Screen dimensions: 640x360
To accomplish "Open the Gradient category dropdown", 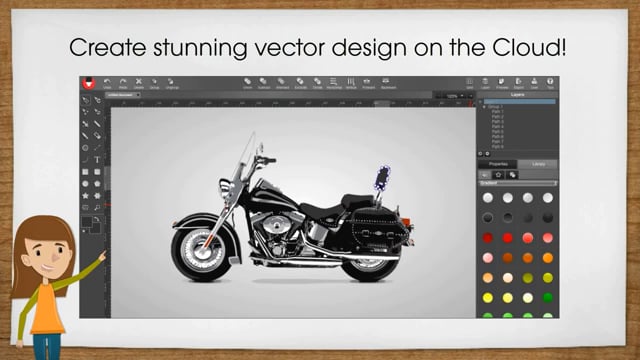I will pos(518,184).
